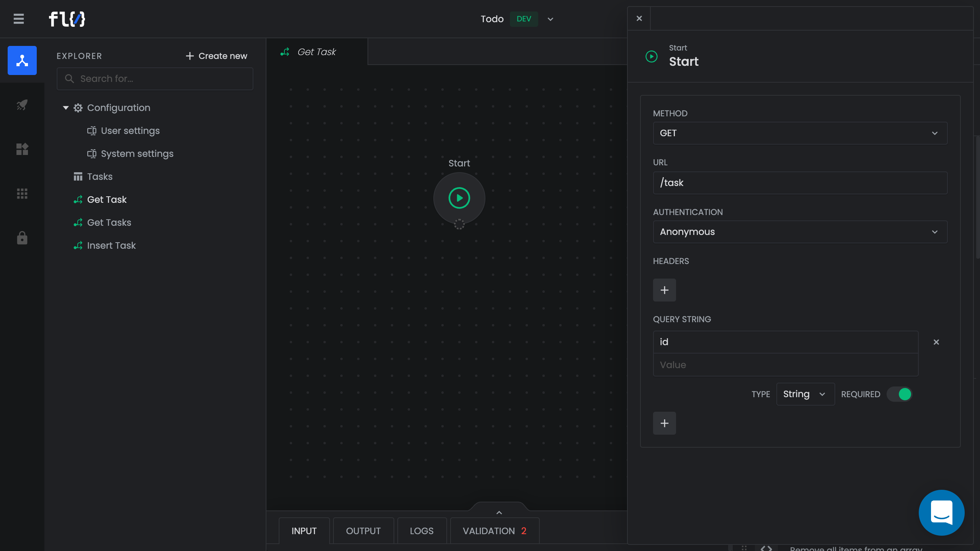Add a new query string parameter

coord(664,423)
